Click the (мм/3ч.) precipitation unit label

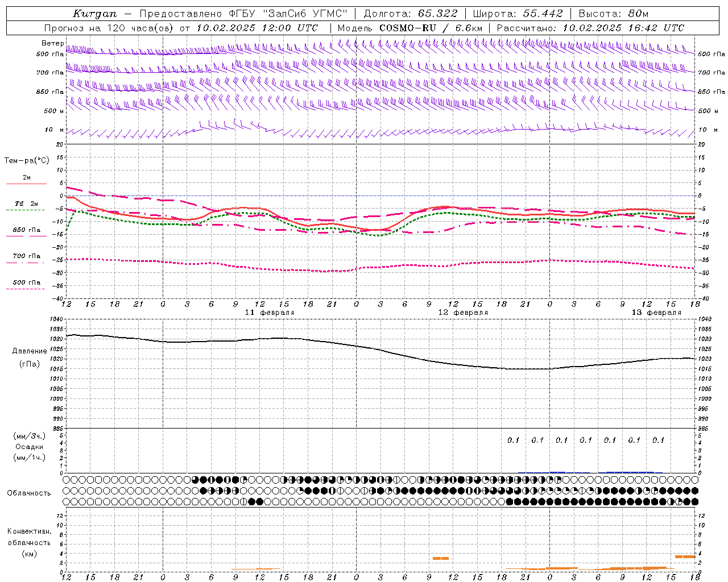(30, 436)
